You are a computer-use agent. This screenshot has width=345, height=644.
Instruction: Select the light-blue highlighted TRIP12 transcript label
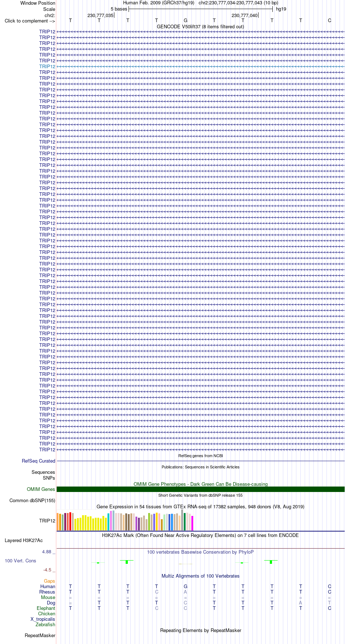click(47, 66)
